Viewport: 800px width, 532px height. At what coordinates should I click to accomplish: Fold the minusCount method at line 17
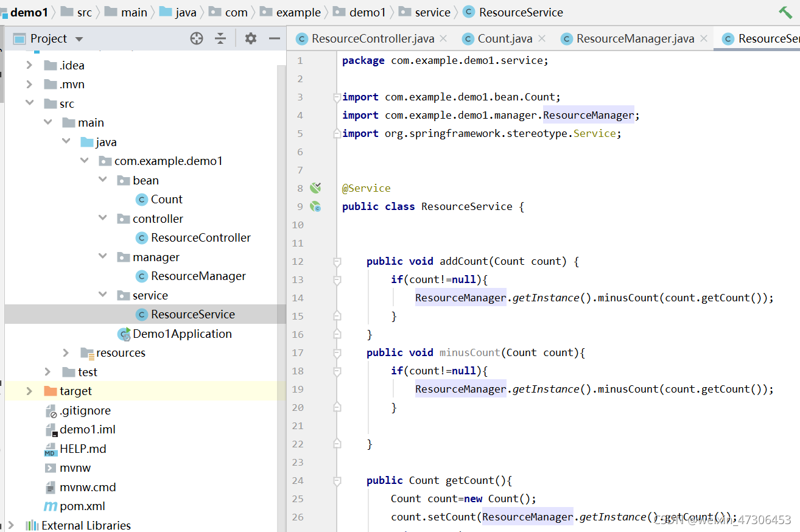(x=337, y=352)
